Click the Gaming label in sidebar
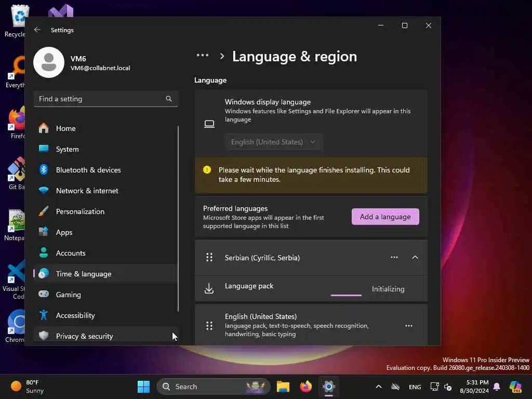Image resolution: width=532 pixels, height=399 pixels. click(68, 295)
